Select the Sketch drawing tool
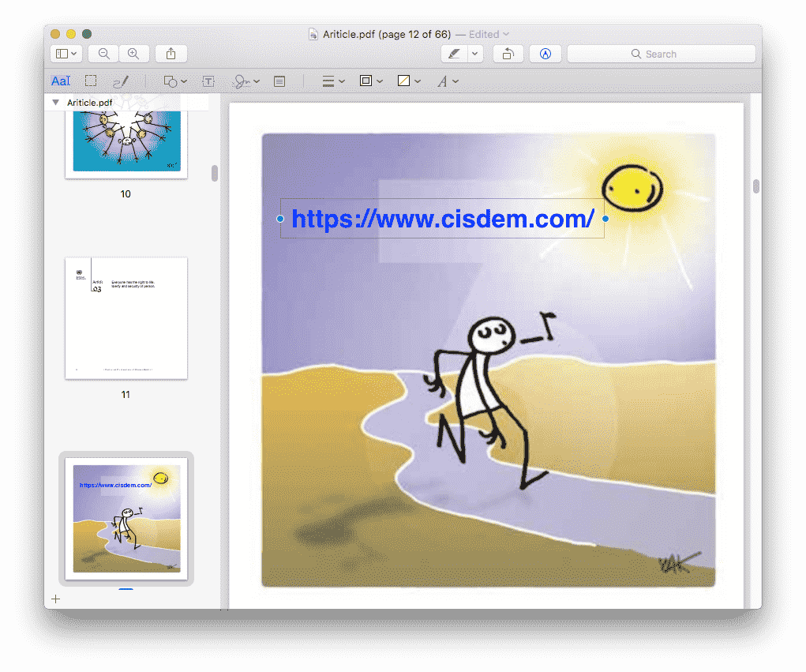This screenshot has height=672, width=806. pos(121,81)
